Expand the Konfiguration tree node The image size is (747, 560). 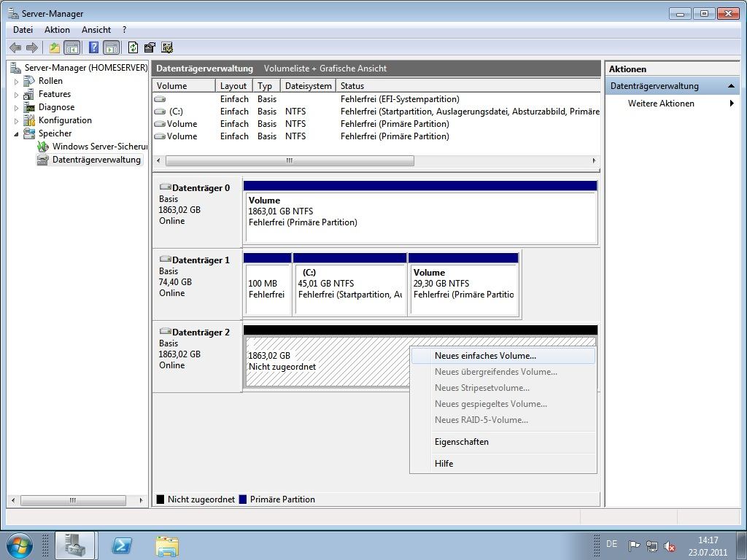coord(16,121)
